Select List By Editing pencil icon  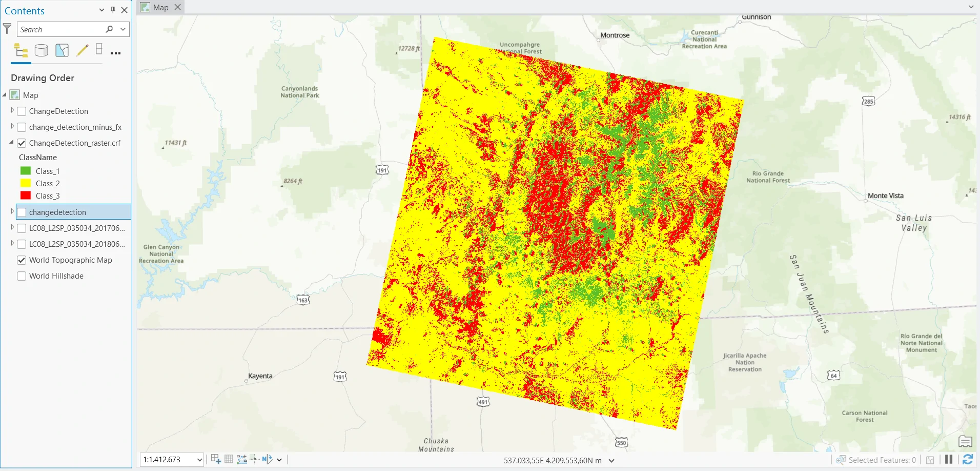(82, 50)
